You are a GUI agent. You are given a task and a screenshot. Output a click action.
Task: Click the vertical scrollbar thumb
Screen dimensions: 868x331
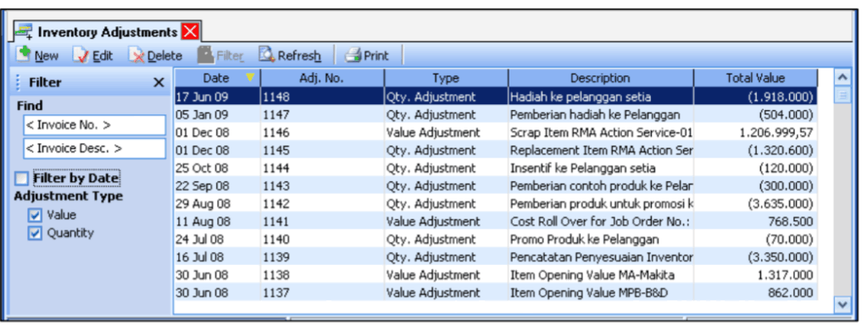842,96
